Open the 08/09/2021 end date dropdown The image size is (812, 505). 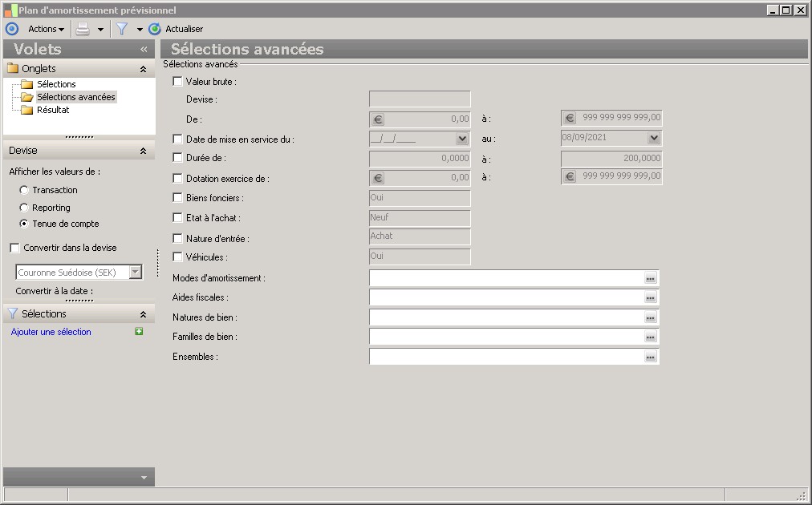pyautogui.click(x=654, y=138)
